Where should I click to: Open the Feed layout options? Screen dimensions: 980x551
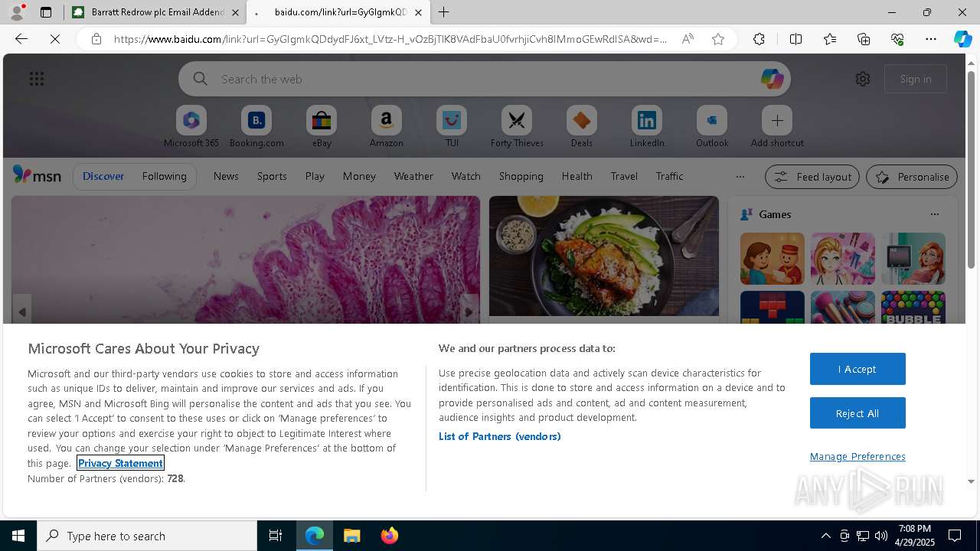pos(812,177)
